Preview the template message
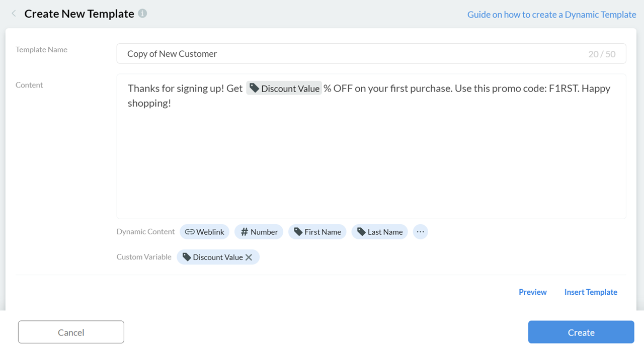Screen dimensions: 644x348 tap(532, 292)
